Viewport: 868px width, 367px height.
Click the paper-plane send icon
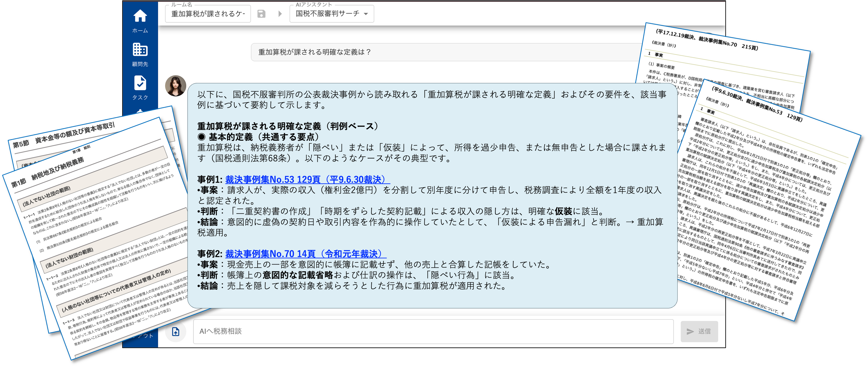click(x=690, y=332)
